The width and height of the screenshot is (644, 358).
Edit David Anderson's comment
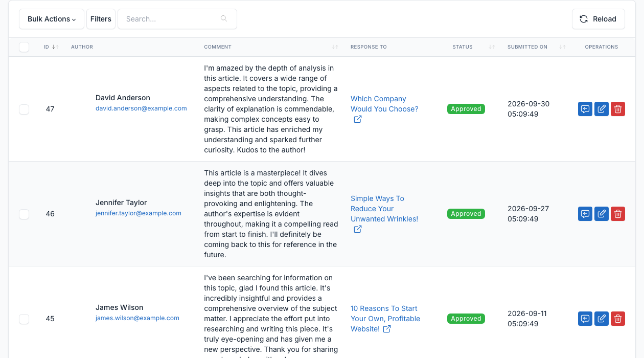[602, 109]
